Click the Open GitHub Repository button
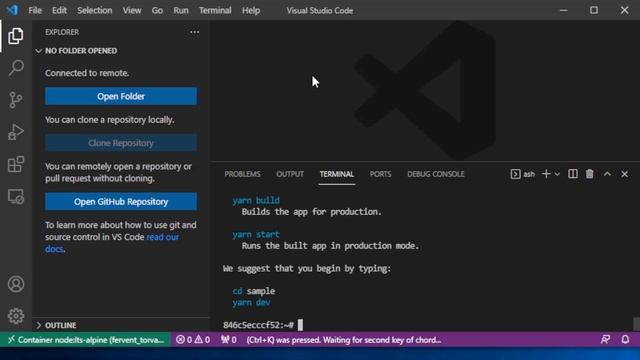 (x=121, y=202)
